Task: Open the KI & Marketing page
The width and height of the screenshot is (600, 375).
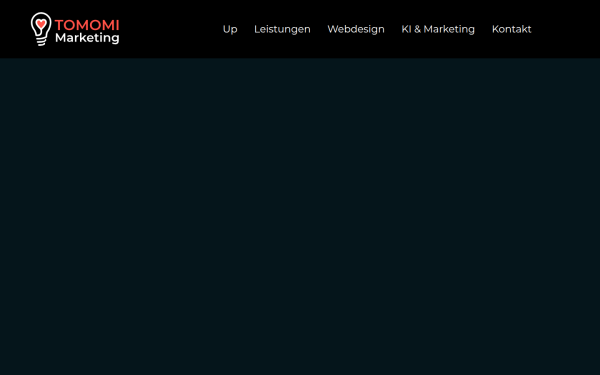Action: coord(438,29)
